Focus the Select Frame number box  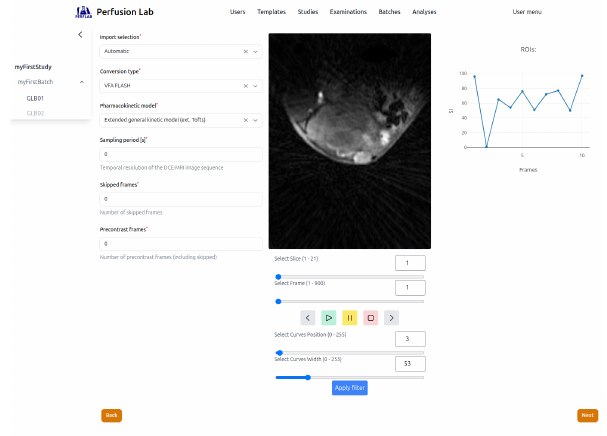pyautogui.click(x=410, y=287)
